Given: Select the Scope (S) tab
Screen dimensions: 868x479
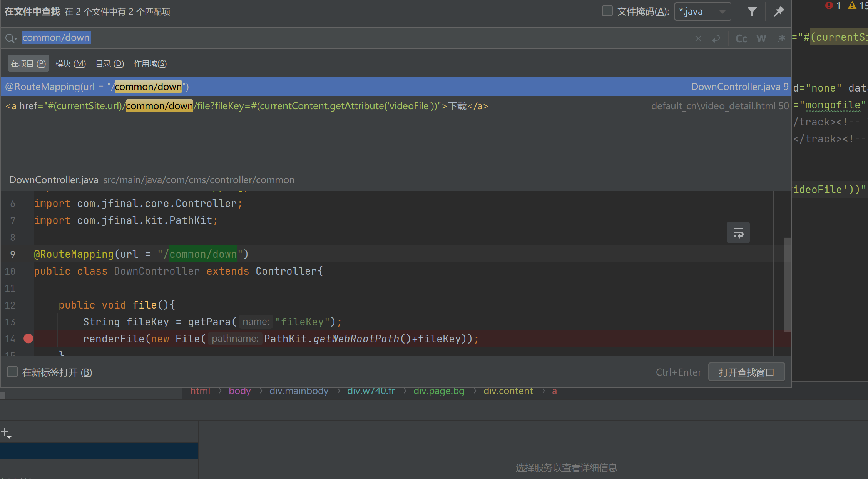Looking at the screenshot, I should click(150, 63).
